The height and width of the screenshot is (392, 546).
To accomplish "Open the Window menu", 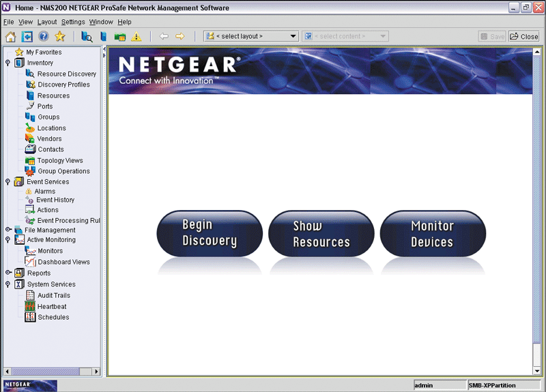I will pos(101,22).
